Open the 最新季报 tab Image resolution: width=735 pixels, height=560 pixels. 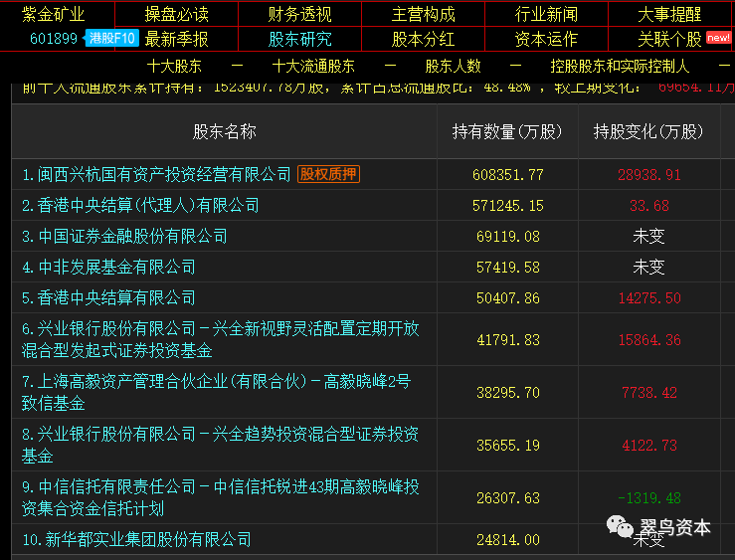click(176, 39)
